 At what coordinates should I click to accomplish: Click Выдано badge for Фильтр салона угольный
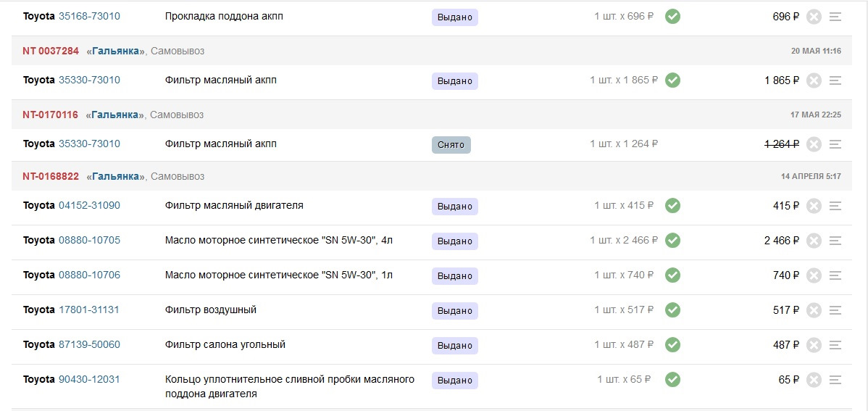tap(454, 346)
